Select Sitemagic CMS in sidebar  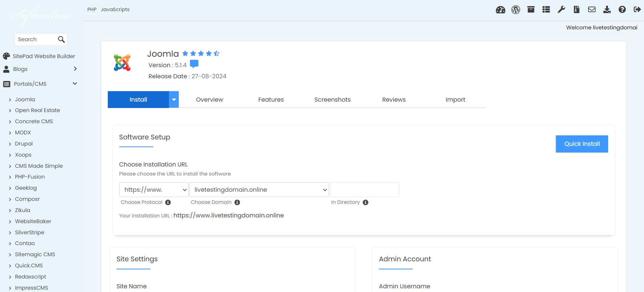click(x=35, y=254)
